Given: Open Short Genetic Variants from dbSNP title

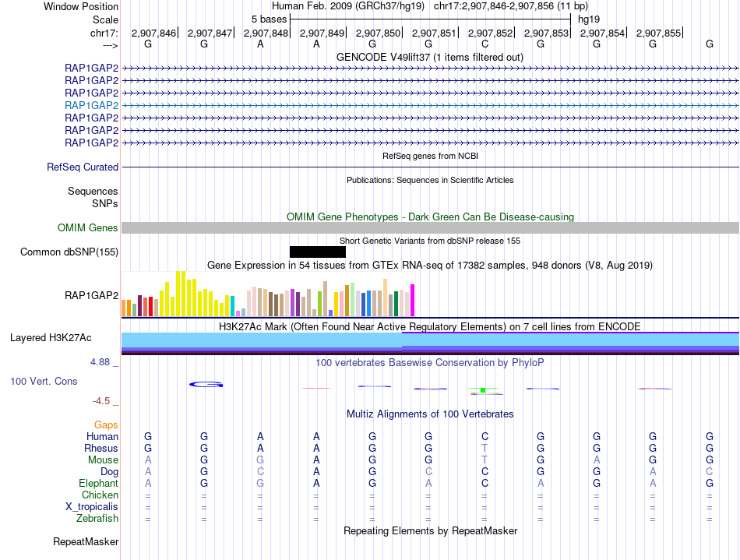Looking at the screenshot, I should click(x=430, y=241).
